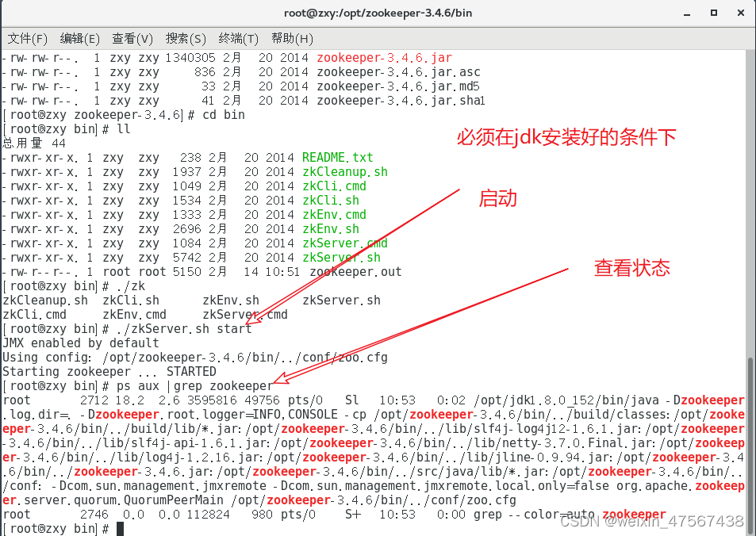Click zookeeper-3.4.6.jar.sha1 in listing
The width and height of the screenshot is (756, 536).
(401, 101)
